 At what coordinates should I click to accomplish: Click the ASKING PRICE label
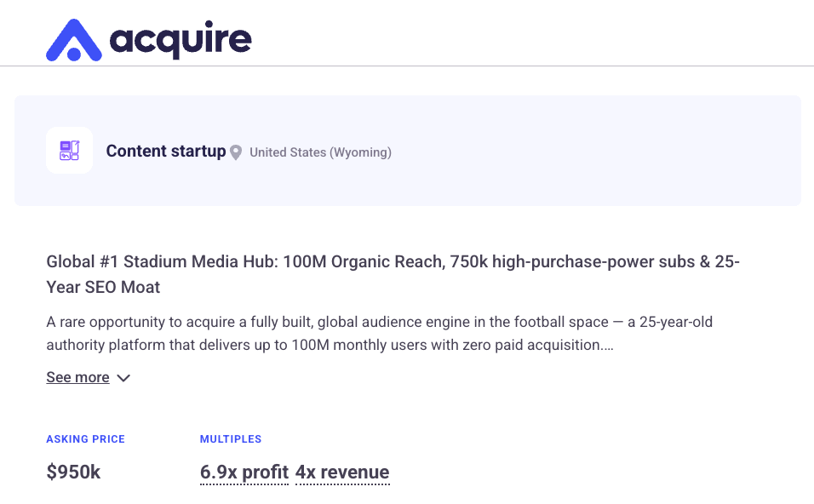(86, 439)
